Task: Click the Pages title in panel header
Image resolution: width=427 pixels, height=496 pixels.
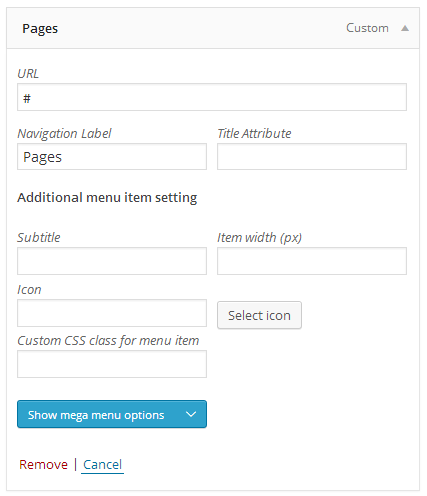Action: 40,29
